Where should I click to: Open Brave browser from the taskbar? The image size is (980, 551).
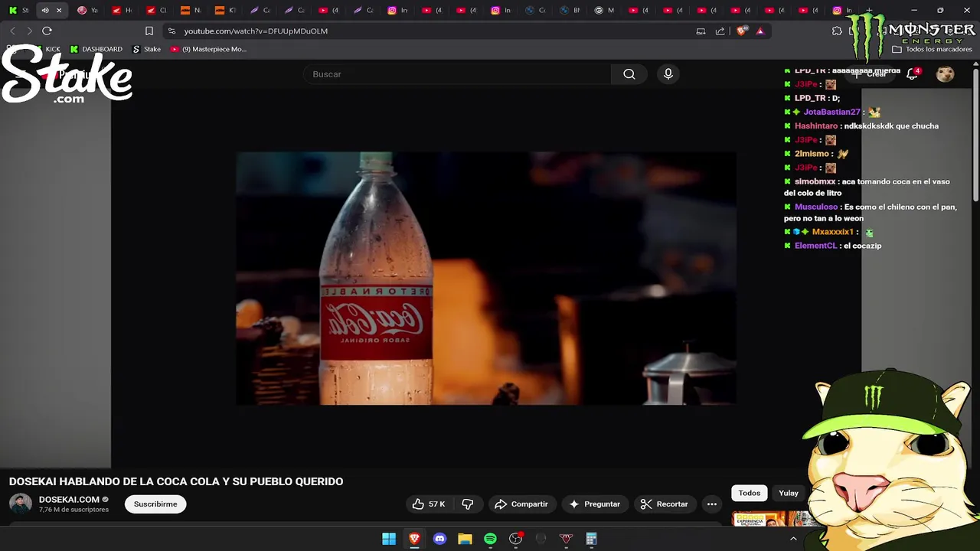[x=414, y=539]
